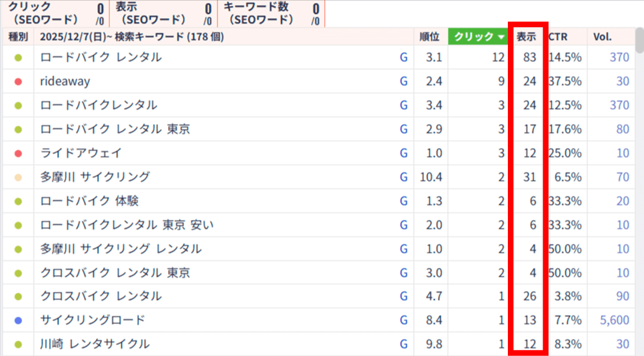Click the G icon next to クロスバイク レンタル 東京
Image resolution: width=644 pixels, height=356 pixels.
tap(403, 272)
